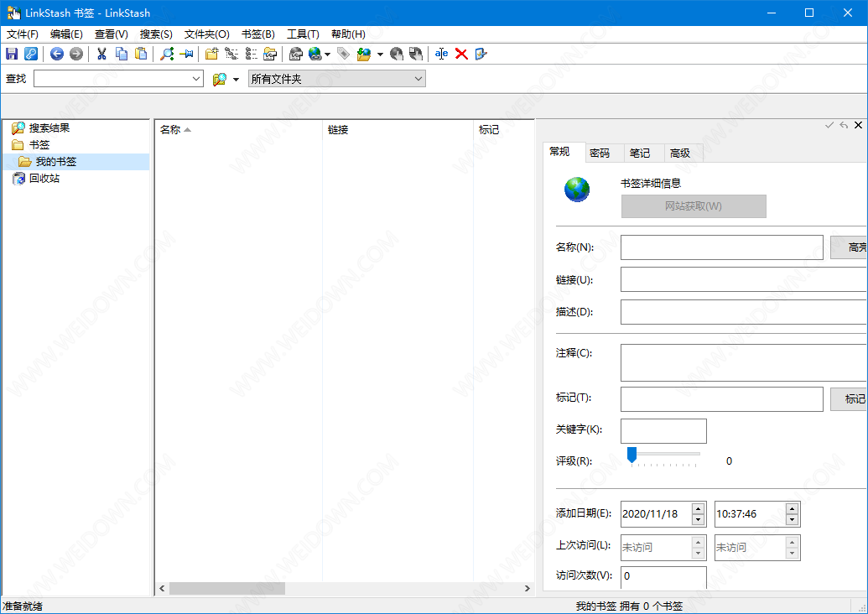
Task: Click the search folder icon beside the find box
Action: click(x=220, y=79)
